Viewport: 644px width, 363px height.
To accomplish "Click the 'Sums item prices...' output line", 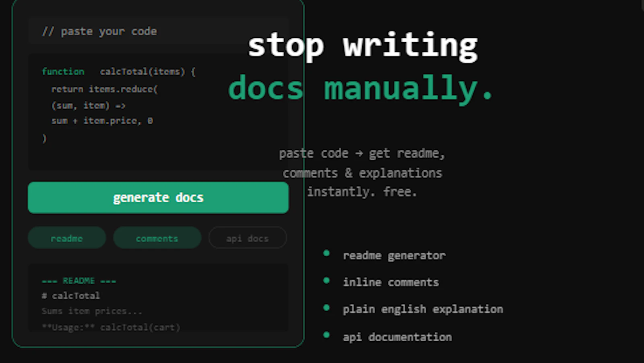I will click(92, 311).
